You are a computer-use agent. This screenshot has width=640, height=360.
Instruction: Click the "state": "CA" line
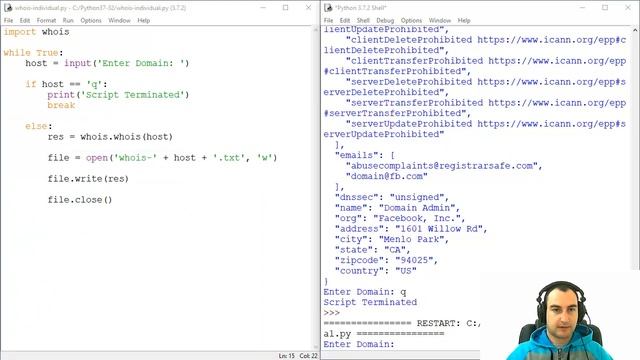[373, 250]
